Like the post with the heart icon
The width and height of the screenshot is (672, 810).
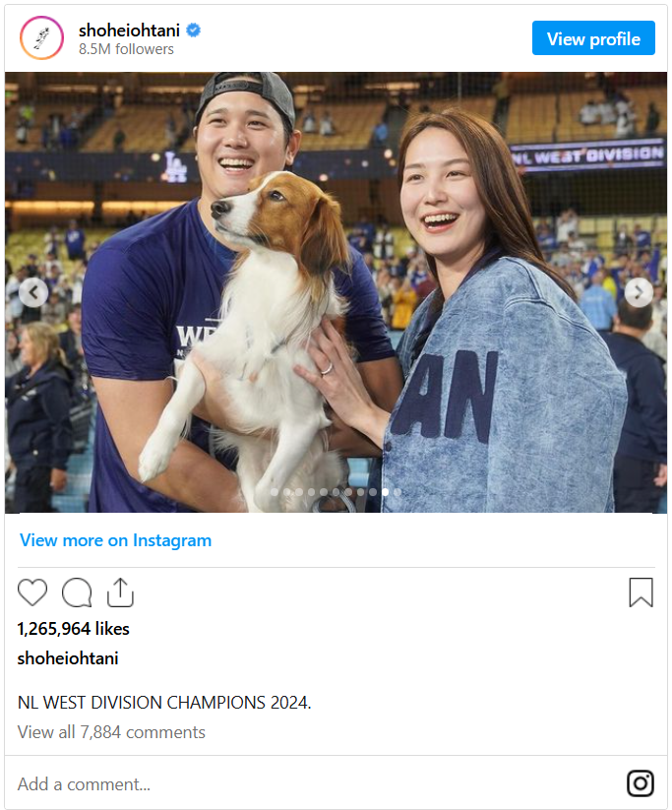[32, 592]
